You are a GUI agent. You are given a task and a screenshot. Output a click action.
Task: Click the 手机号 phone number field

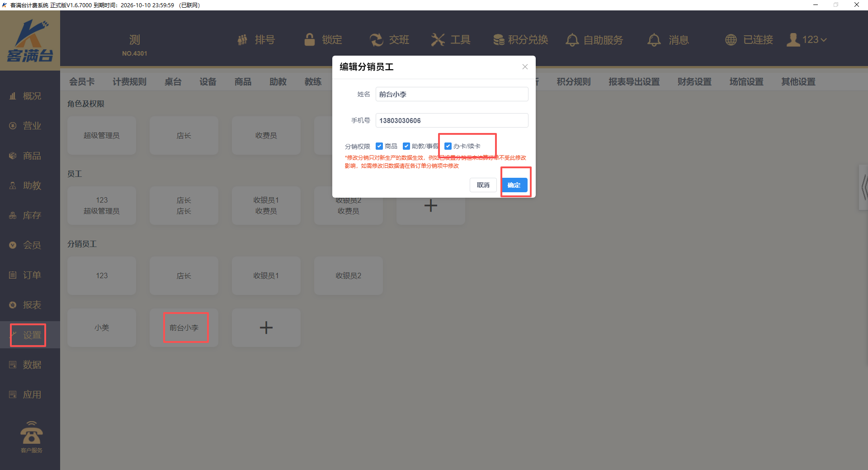tap(452, 120)
